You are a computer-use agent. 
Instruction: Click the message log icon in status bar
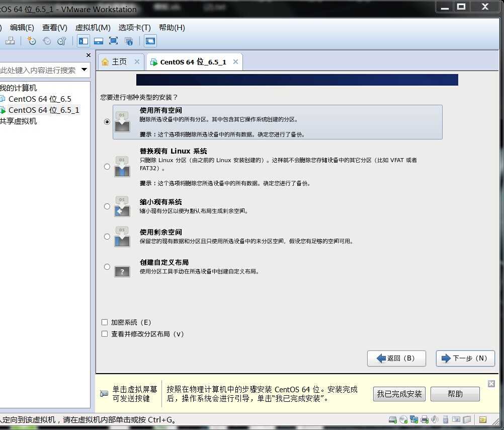[x=482, y=419]
